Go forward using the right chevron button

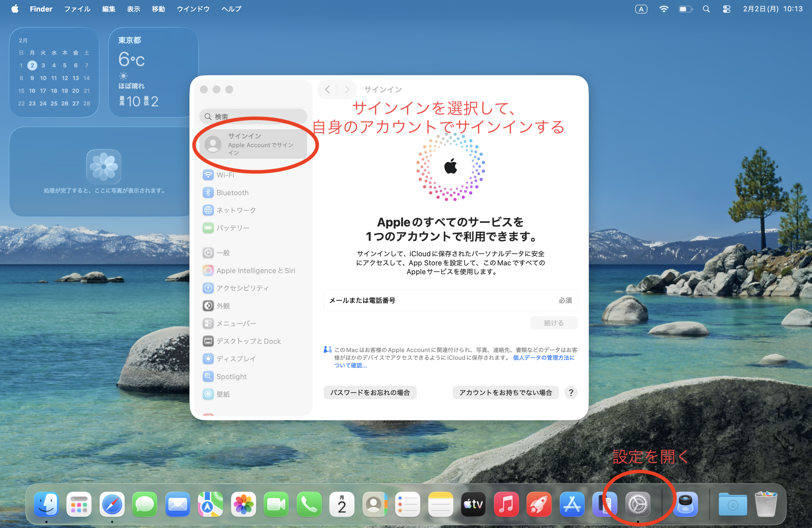pyautogui.click(x=347, y=89)
